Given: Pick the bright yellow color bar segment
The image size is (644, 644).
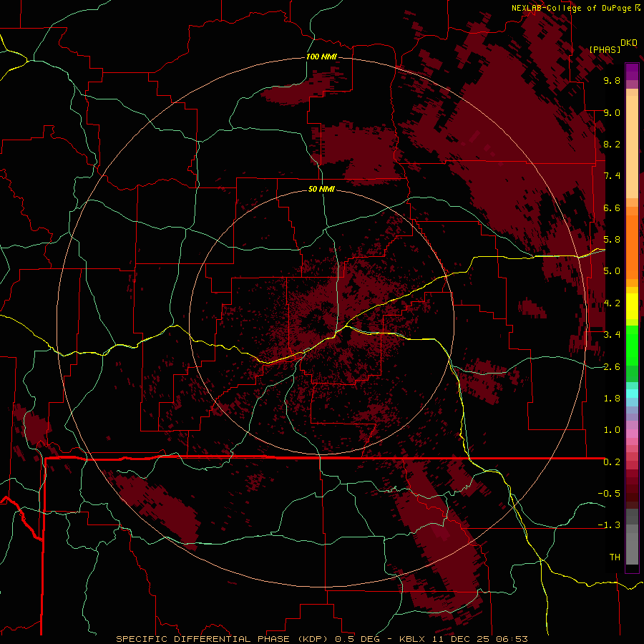Looking at the screenshot, I should 632,306.
